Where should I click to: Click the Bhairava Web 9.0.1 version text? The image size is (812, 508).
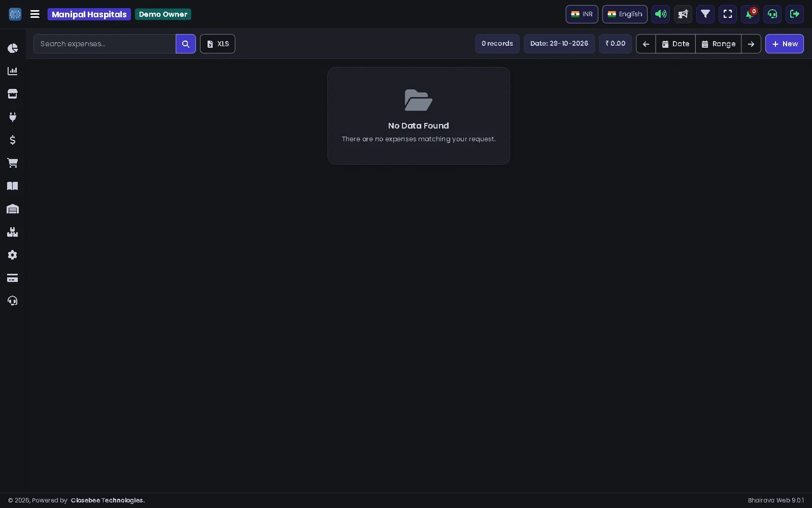(776, 500)
